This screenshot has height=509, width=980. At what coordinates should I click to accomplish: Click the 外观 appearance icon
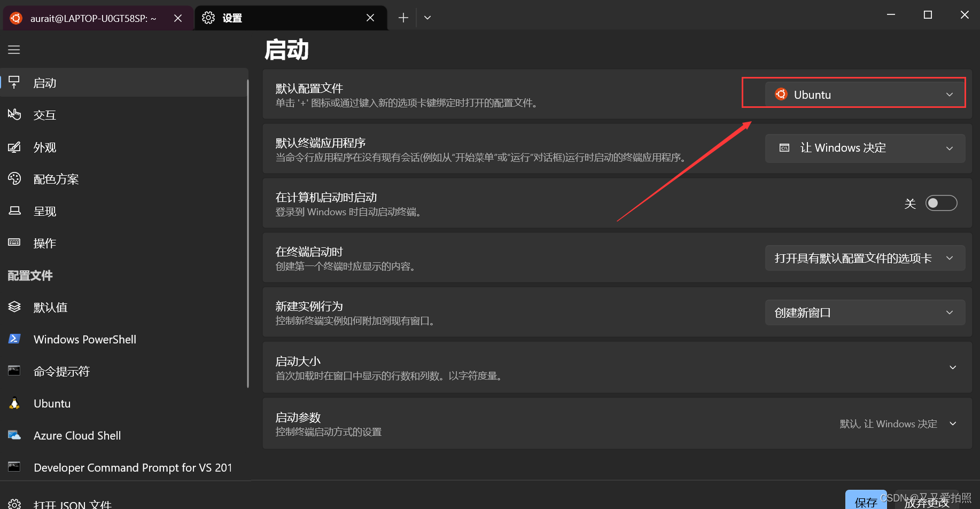(x=14, y=147)
